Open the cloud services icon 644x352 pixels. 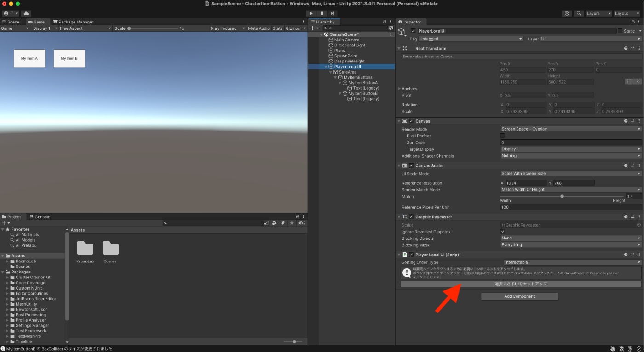[x=26, y=13]
